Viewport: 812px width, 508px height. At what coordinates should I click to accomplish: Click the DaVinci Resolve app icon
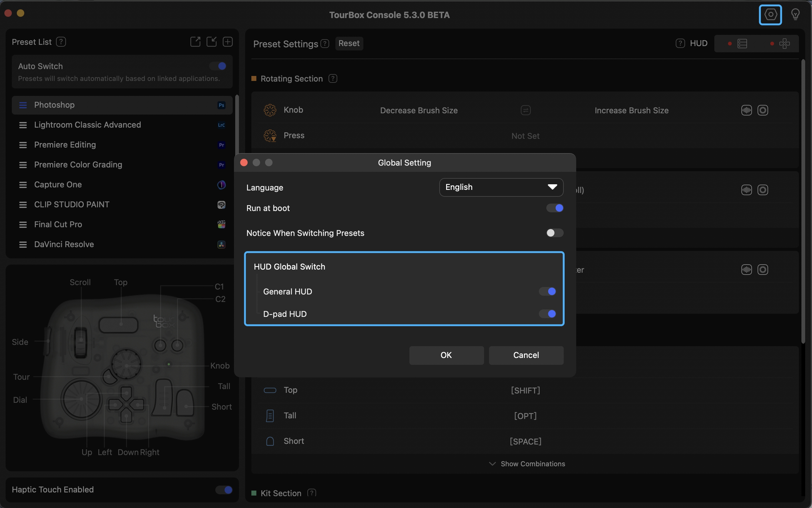[x=221, y=244]
